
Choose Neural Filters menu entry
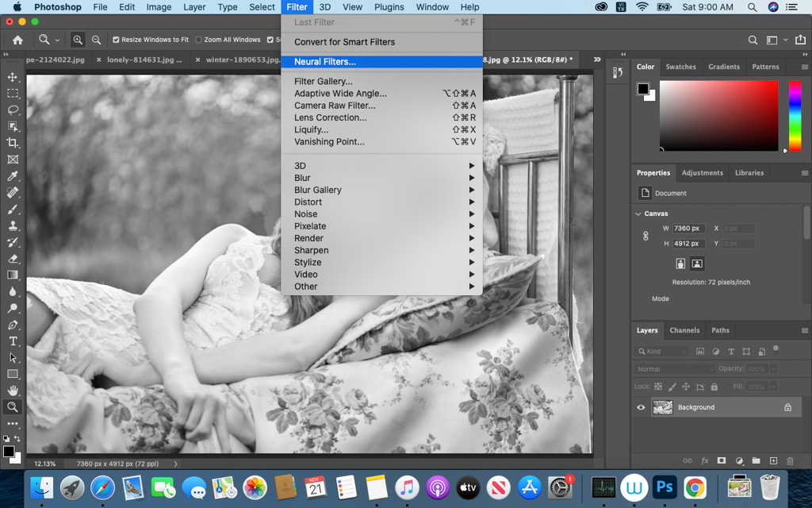point(381,62)
